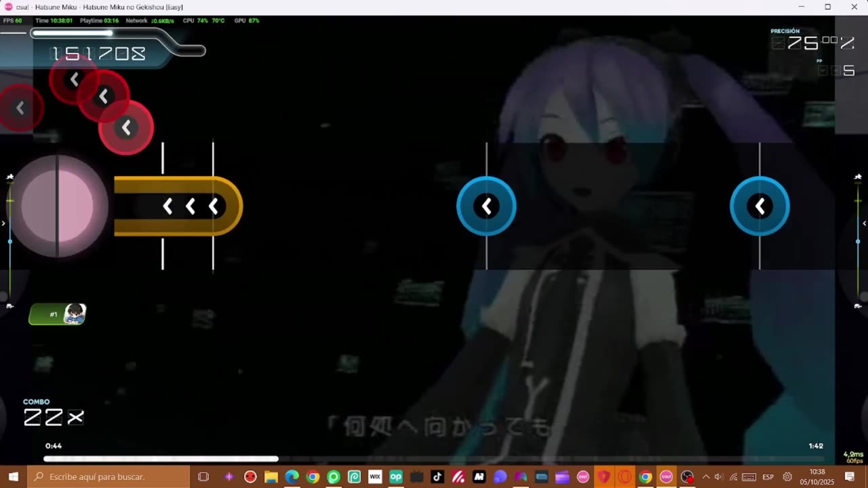Open File Explorer from the taskbar
The width and height of the screenshot is (868, 488).
pos(271,476)
